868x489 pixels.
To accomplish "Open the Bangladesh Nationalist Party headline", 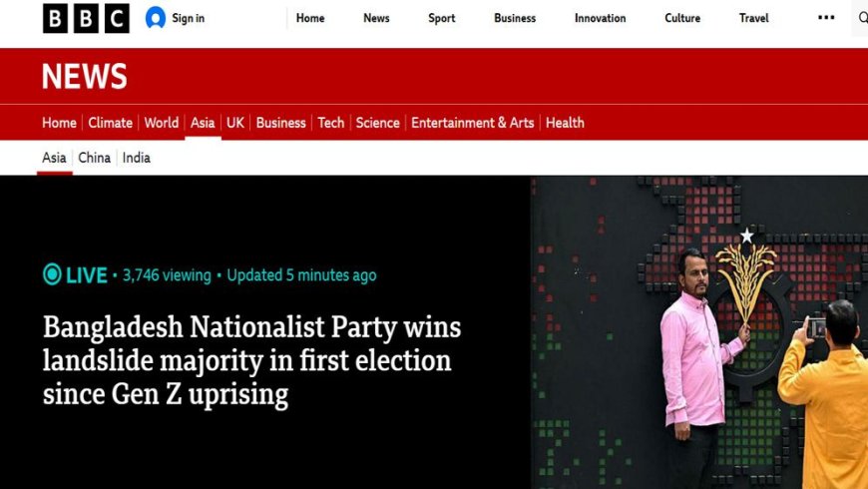I will point(251,360).
